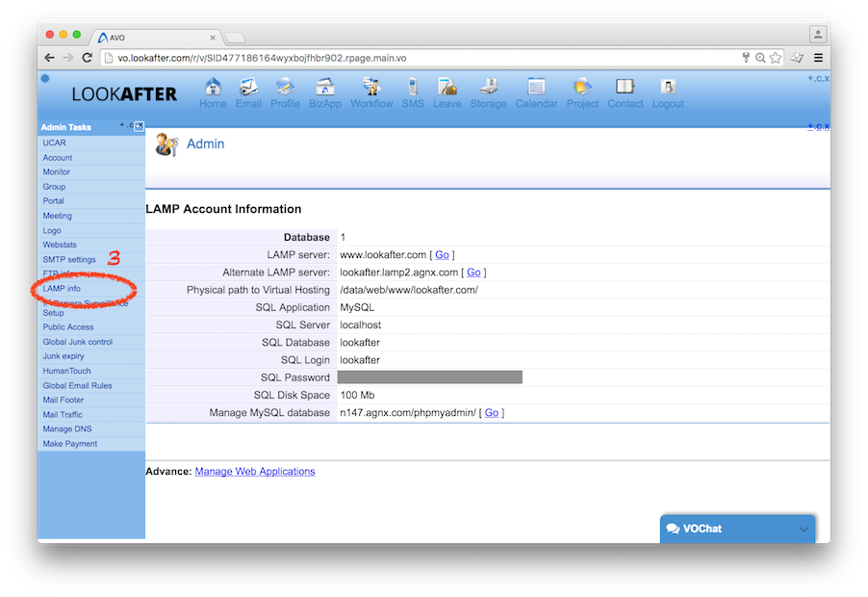Open a new browser tab

(235, 38)
